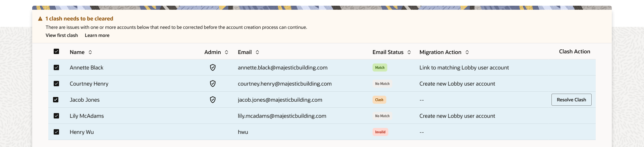Click Courtney Henry's admin shield icon

click(213, 84)
